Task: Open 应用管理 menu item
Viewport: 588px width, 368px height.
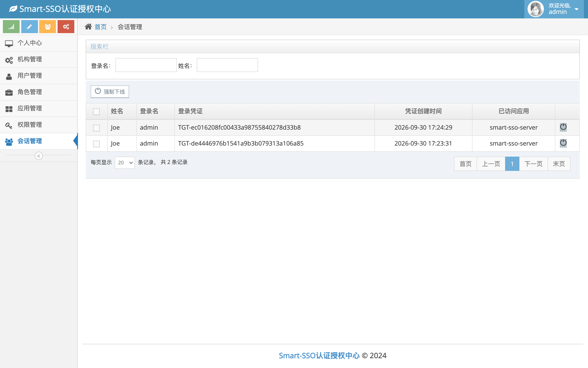Action: 39,108
